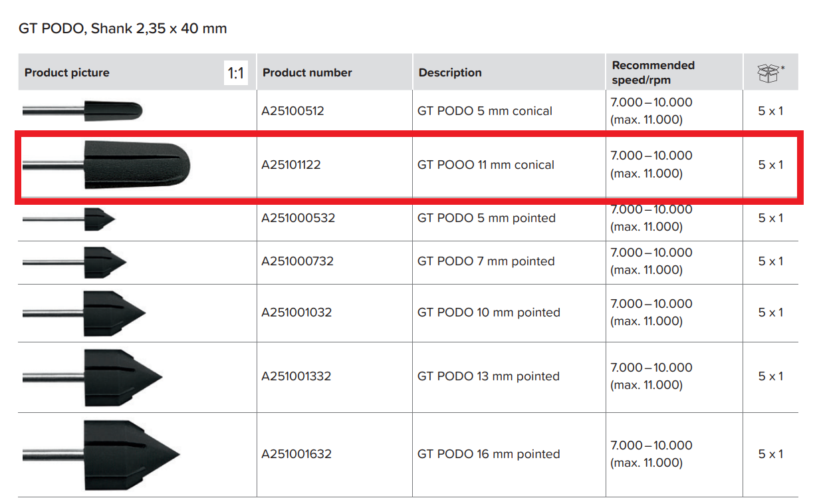Screen dimensions: 813x504
Task: Select the GT PODO 13 mm pointed description
Action: pyautogui.click(x=489, y=376)
